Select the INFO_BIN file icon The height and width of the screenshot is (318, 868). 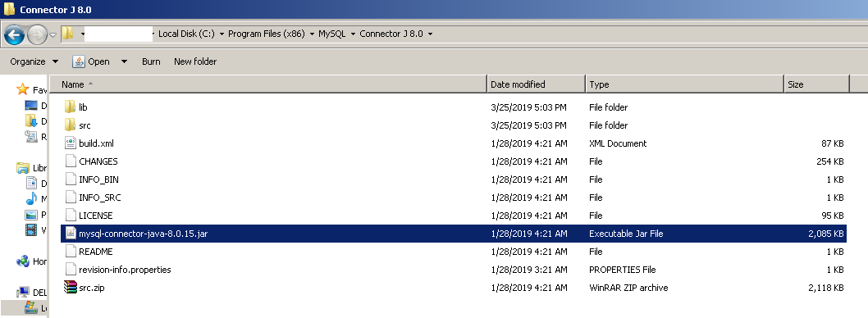(x=70, y=179)
